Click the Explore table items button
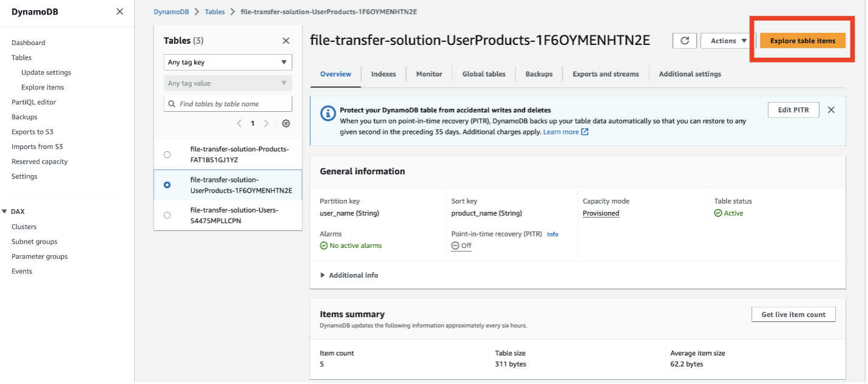 click(802, 40)
